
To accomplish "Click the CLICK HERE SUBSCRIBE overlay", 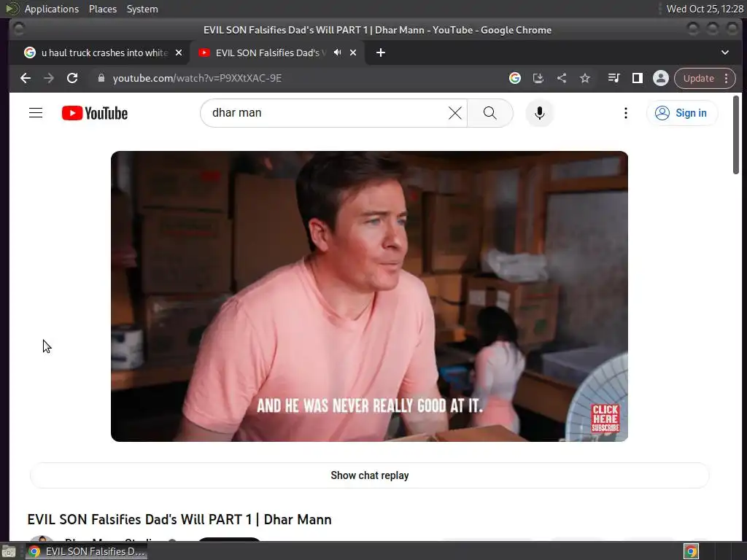I will point(605,419).
